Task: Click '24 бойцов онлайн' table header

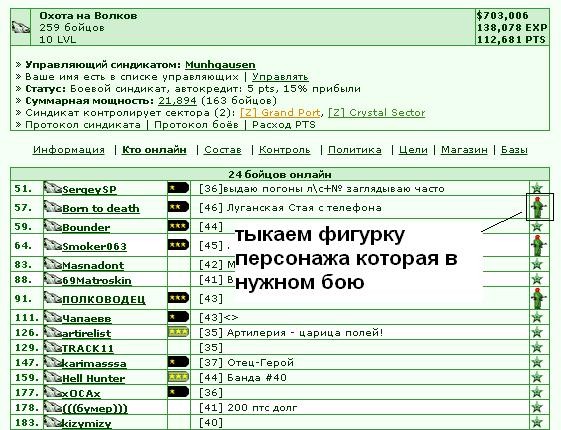Action: pyautogui.click(x=280, y=175)
